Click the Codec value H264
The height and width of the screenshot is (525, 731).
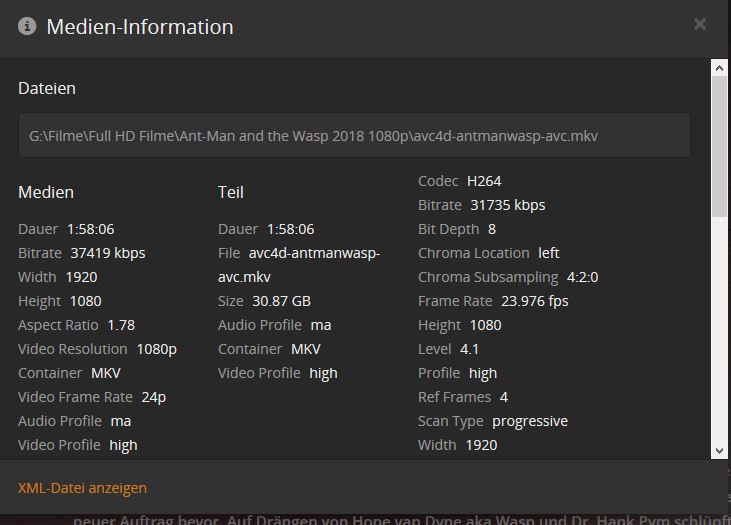(x=484, y=181)
